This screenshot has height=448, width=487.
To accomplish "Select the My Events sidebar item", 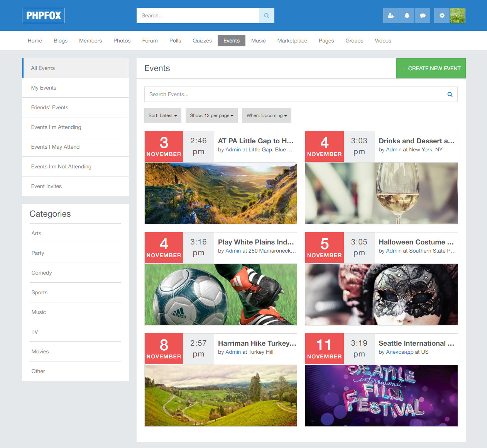I will tap(44, 88).
